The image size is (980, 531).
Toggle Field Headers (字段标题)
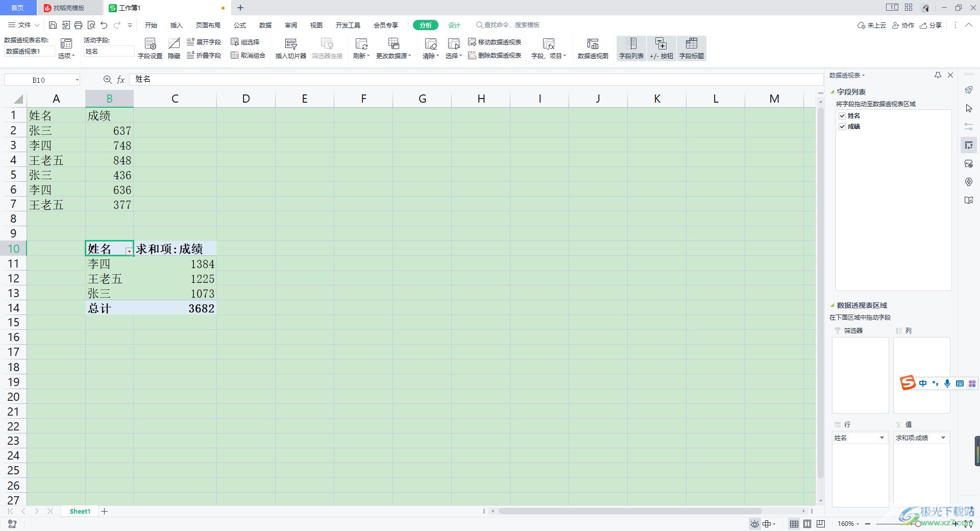[x=692, y=49]
